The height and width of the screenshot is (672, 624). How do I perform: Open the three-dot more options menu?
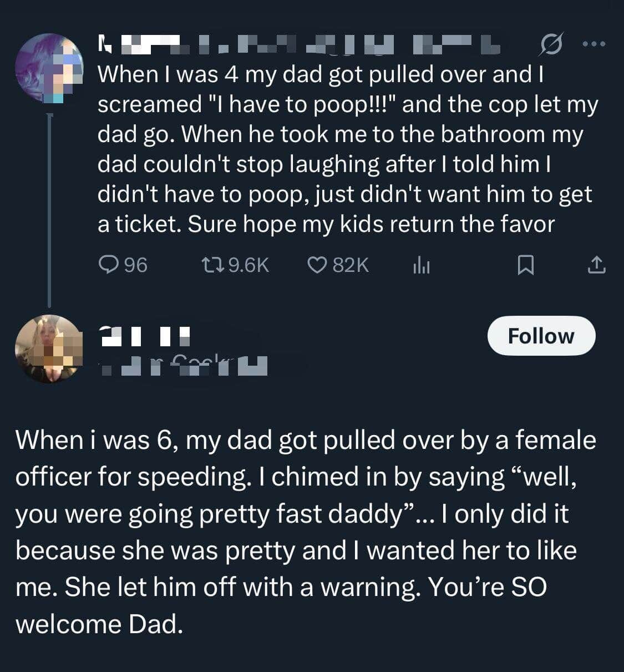(x=595, y=44)
